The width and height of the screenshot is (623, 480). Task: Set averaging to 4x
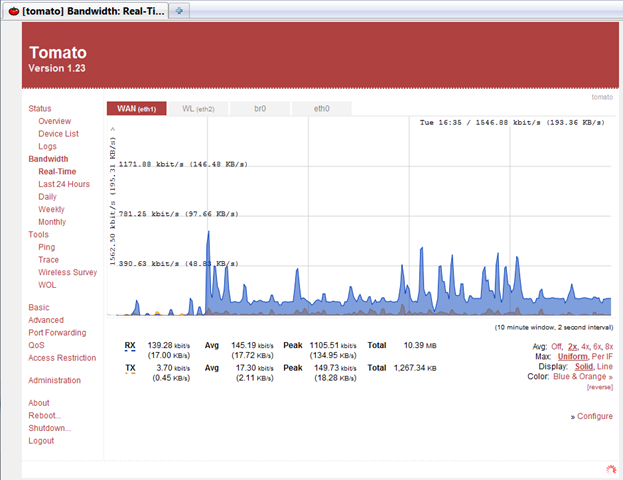pyautogui.click(x=585, y=346)
